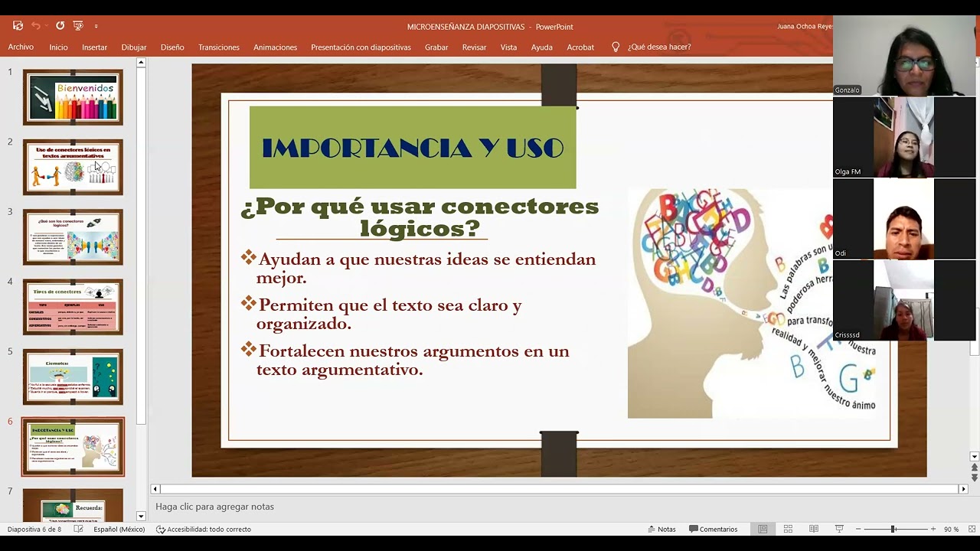Switch to the Inicio ribbon tab

pos(58,47)
